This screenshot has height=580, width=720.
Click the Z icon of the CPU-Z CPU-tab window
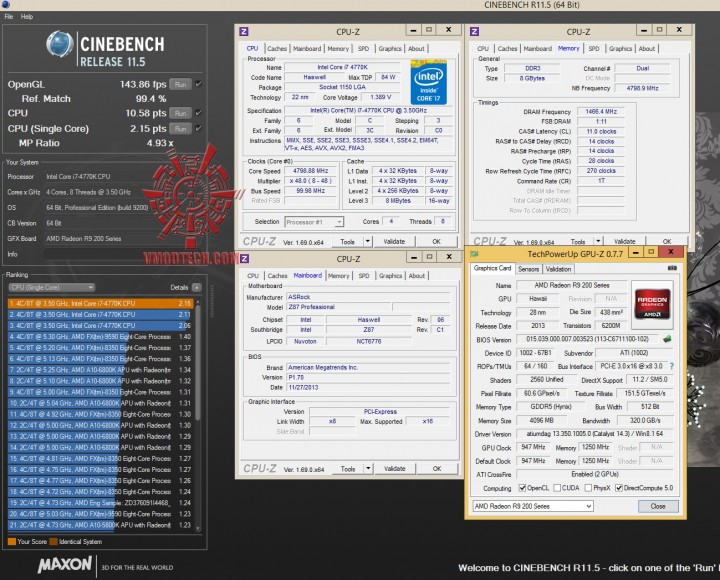[x=244, y=31]
